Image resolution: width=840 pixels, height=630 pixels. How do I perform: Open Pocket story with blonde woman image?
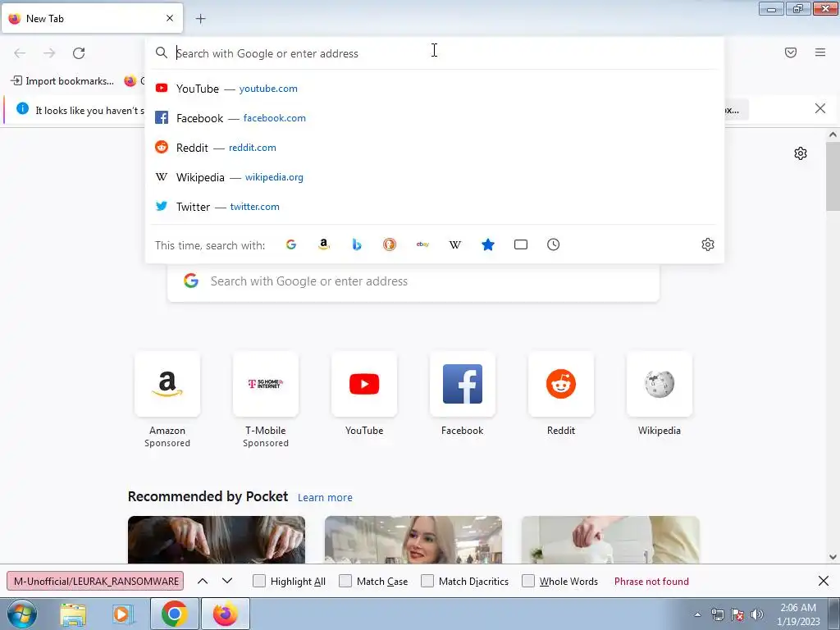[413, 540]
